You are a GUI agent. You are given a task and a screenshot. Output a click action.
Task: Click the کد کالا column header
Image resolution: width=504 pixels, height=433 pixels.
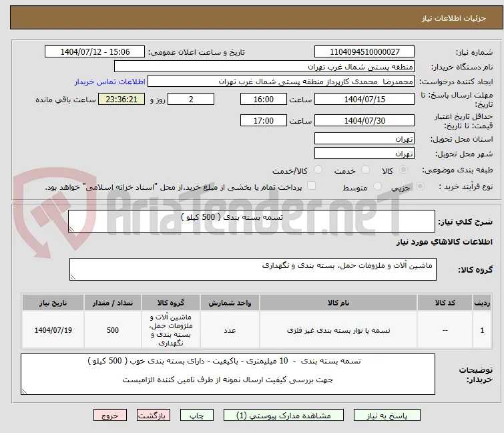(x=445, y=303)
